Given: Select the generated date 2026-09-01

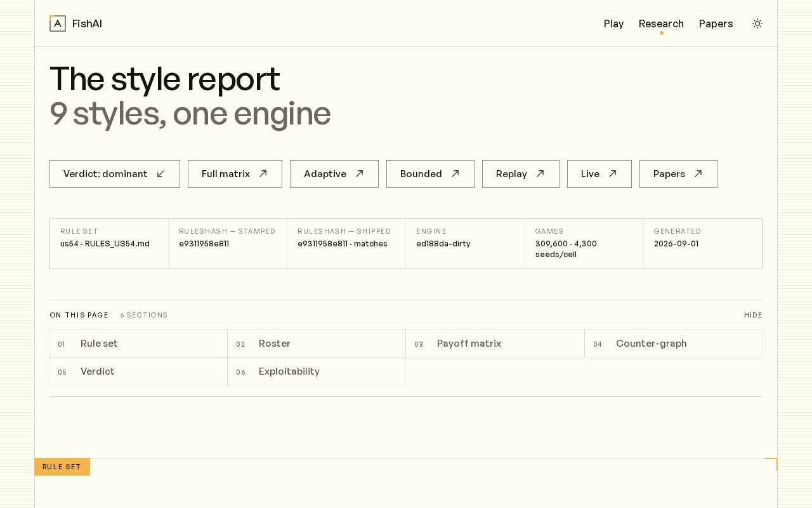Looking at the screenshot, I should (676, 244).
